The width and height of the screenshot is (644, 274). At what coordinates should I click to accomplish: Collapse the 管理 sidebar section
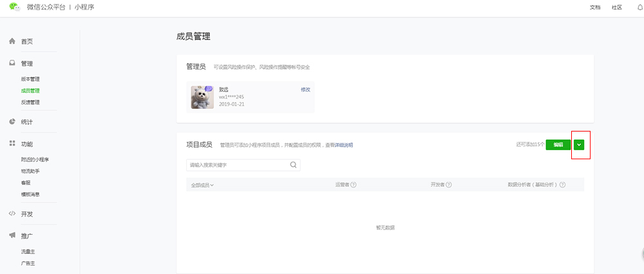pos(26,64)
